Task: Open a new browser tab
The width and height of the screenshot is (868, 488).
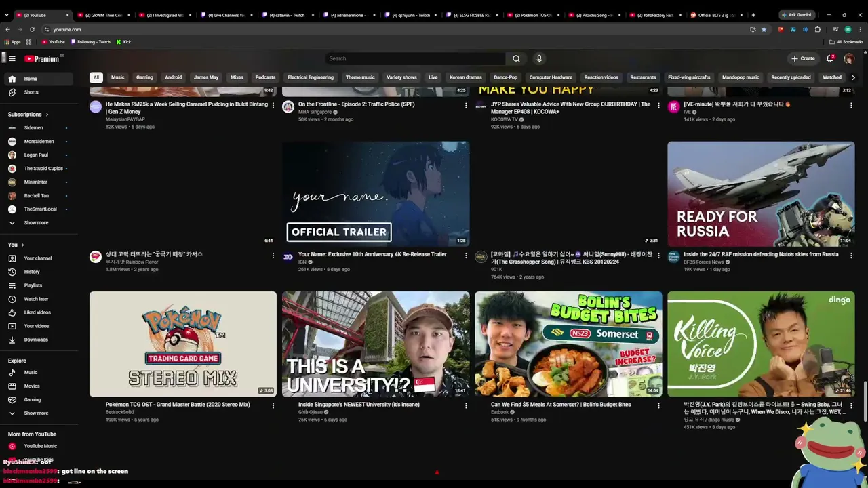Action: pos(753,15)
